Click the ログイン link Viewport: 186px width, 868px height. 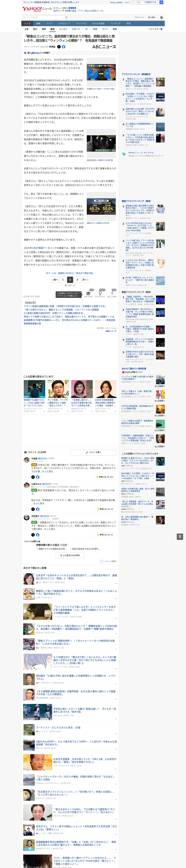coord(57,11)
